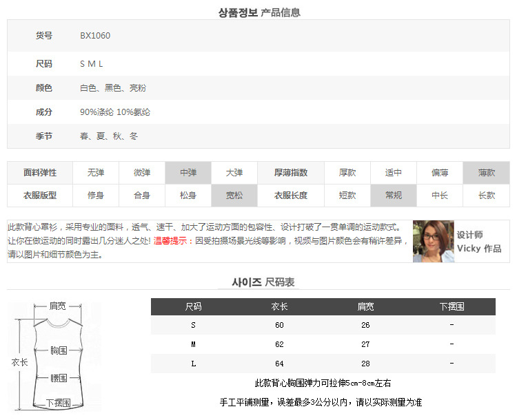
Task: Click the 面料弹性 row header
Action: [x=40, y=173]
